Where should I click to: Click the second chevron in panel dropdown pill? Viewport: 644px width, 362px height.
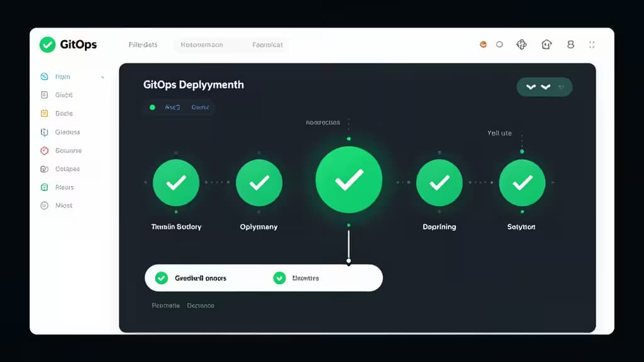(x=545, y=87)
